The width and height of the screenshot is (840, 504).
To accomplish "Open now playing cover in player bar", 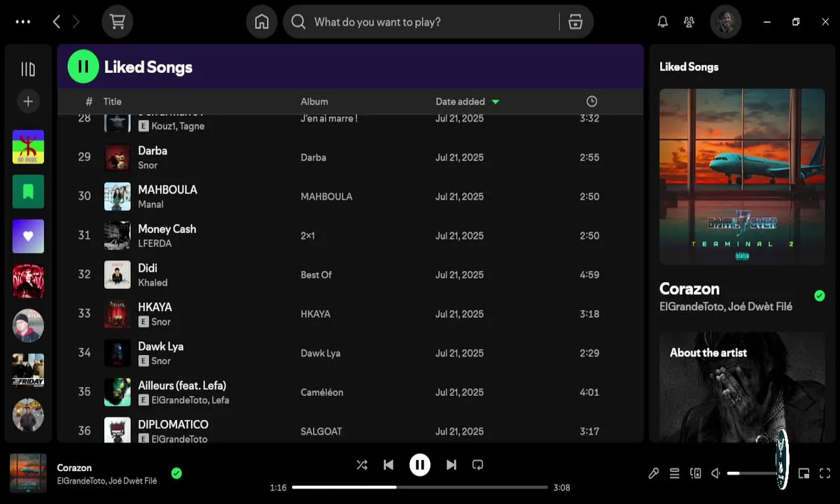I will click(28, 472).
